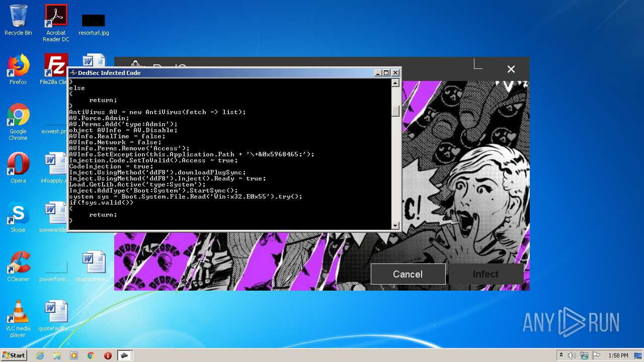Click the Infect button
Viewport: 644px width, 362px height.
[x=486, y=274]
